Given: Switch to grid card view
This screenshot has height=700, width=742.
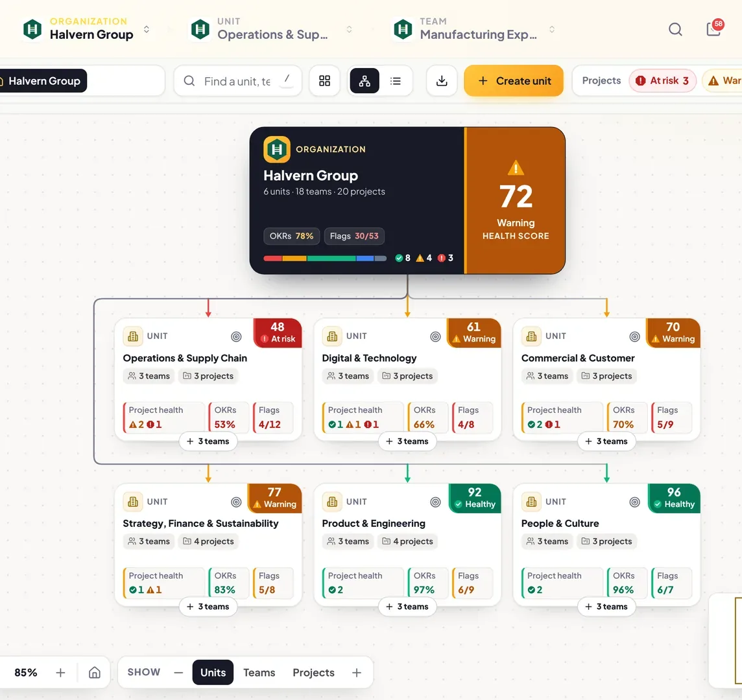Looking at the screenshot, I should [x=324, y=81].
